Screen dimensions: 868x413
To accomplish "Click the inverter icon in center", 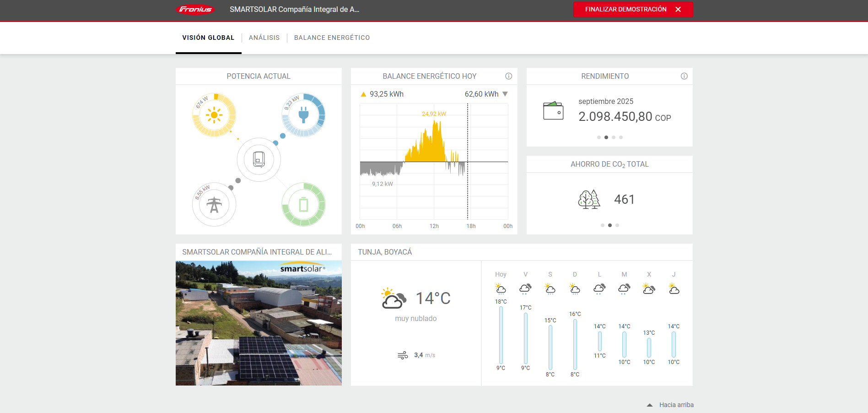I will pos(259,160).
